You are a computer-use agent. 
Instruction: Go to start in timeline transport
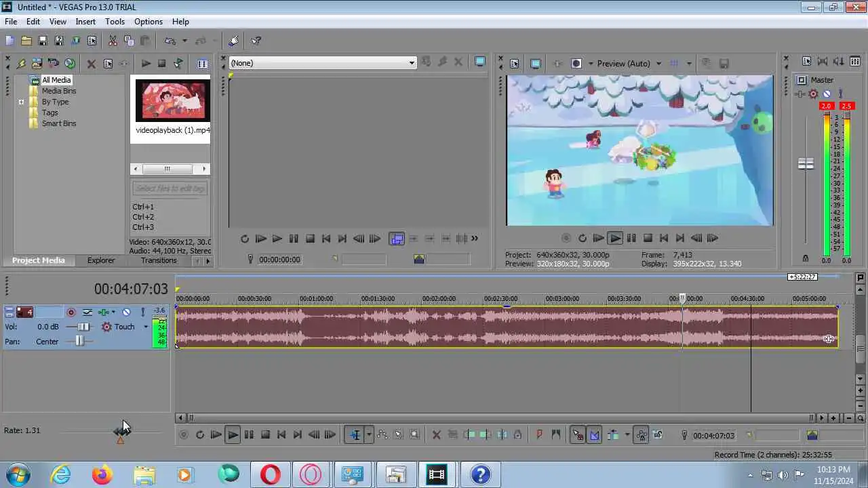click(281, 435)
